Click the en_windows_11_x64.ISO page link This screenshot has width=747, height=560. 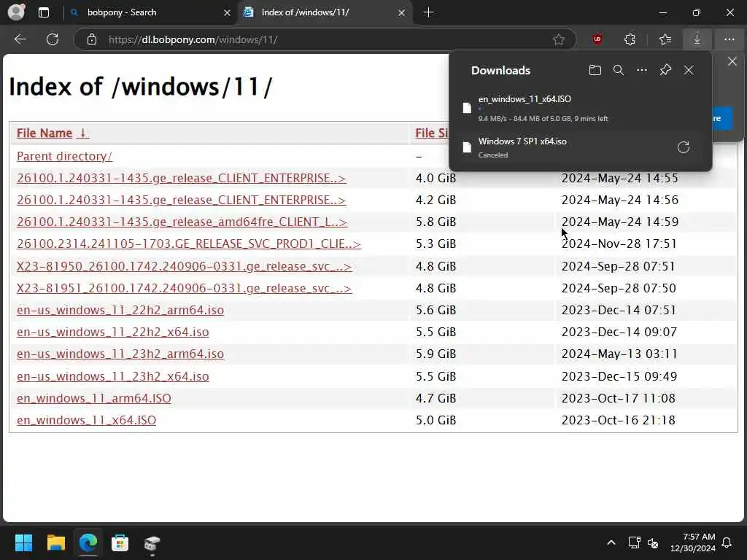(x=86, y=420)
